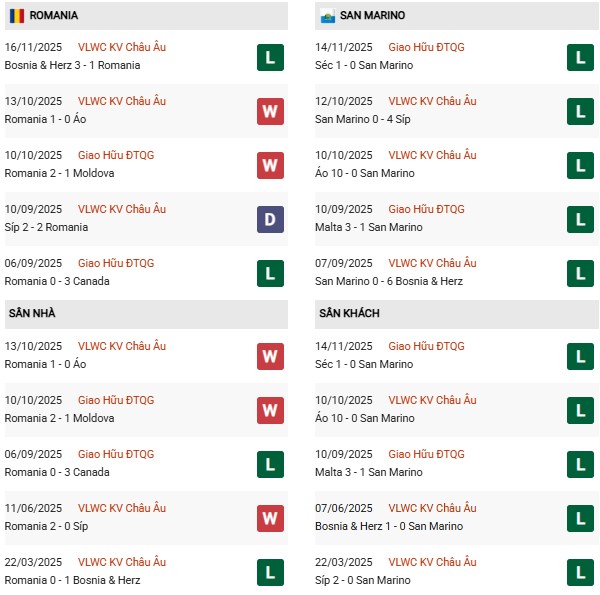Click the L badge for San Marino 0 - 4 Síp
The width and height of the screenshot is (600, 595).
click(580, 111)
